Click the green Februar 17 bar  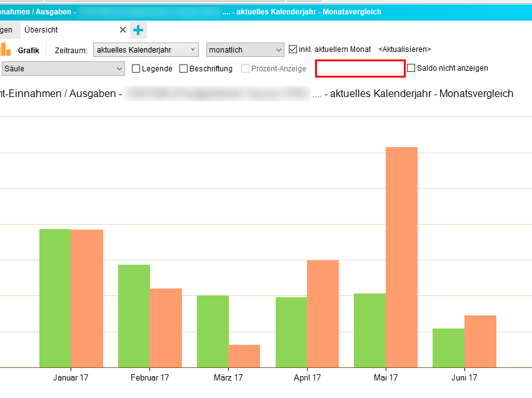click(x=134, y=316)
